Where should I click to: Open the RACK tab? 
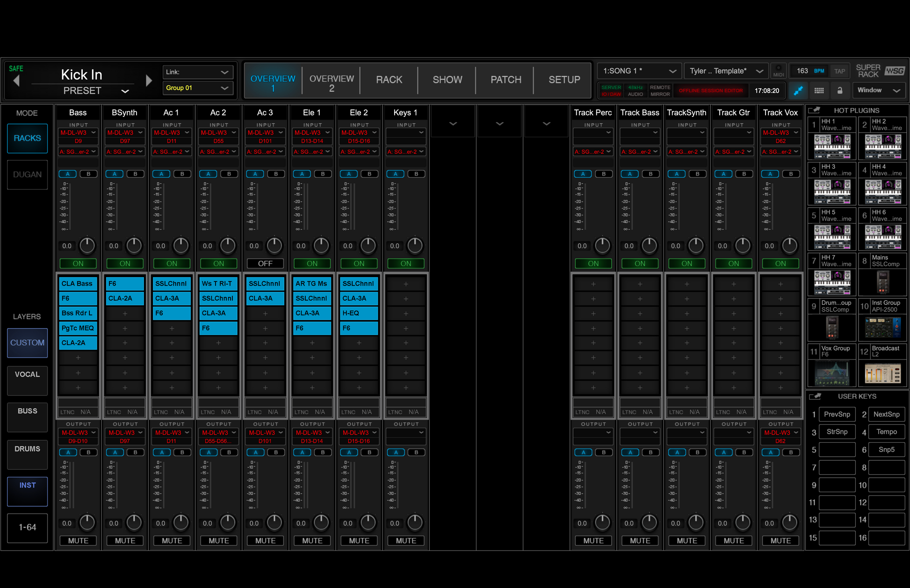389,80
